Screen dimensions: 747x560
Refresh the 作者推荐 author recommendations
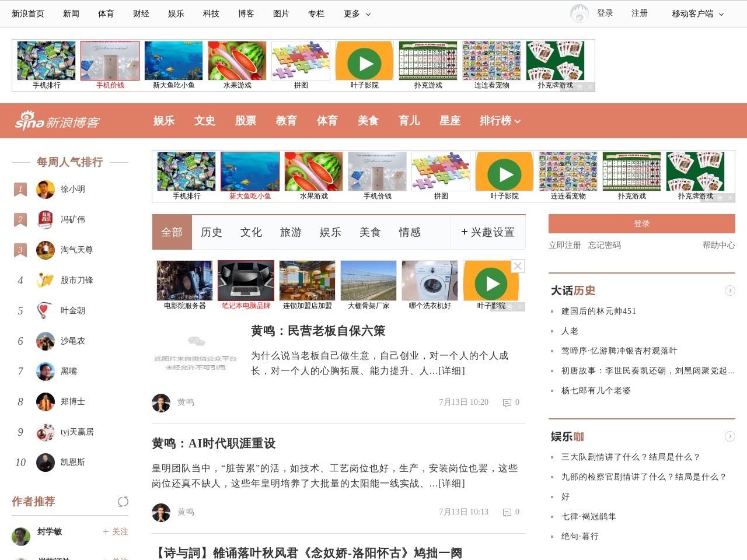(123, 502)
